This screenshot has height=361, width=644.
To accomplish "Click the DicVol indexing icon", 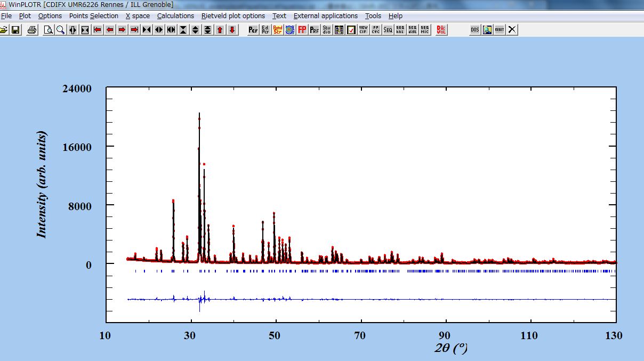I will click(x=441, y=30).
